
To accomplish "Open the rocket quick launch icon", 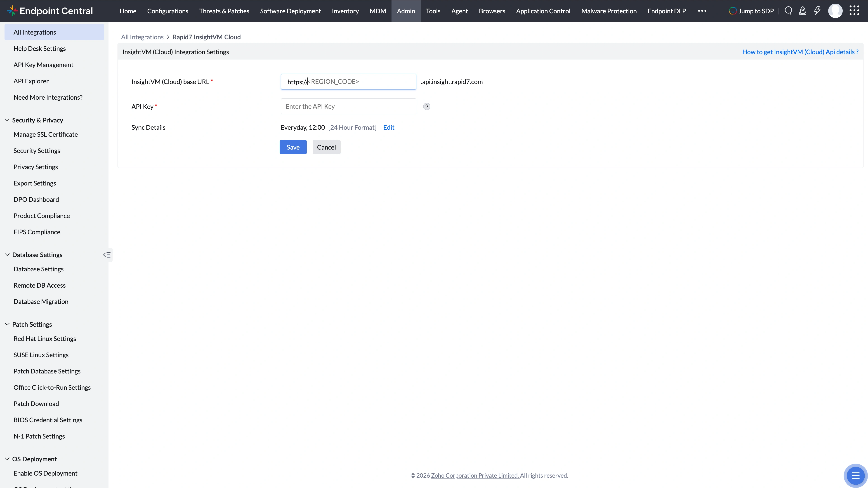I will point(803,11).
